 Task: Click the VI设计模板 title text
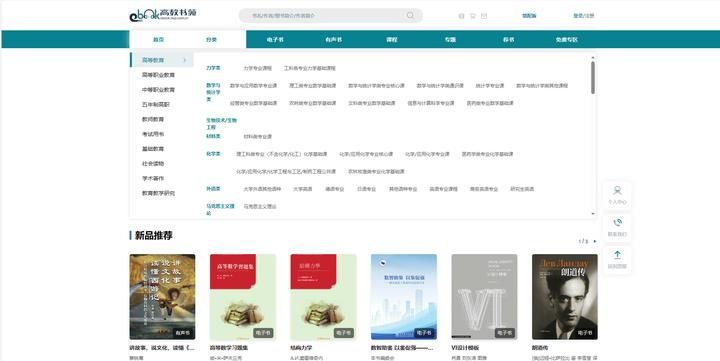(465, 348)
